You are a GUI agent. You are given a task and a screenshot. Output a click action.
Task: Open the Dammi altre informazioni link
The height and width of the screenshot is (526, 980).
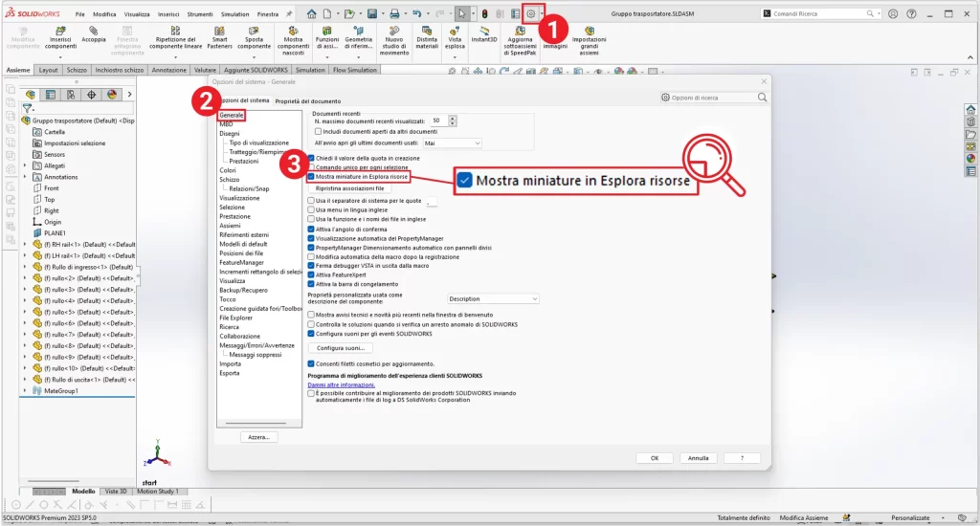tap(334, 384)
